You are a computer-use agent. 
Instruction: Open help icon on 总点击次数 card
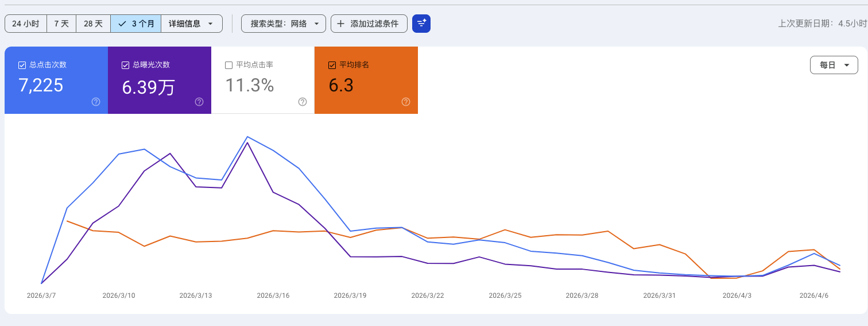tap(96, 102)
